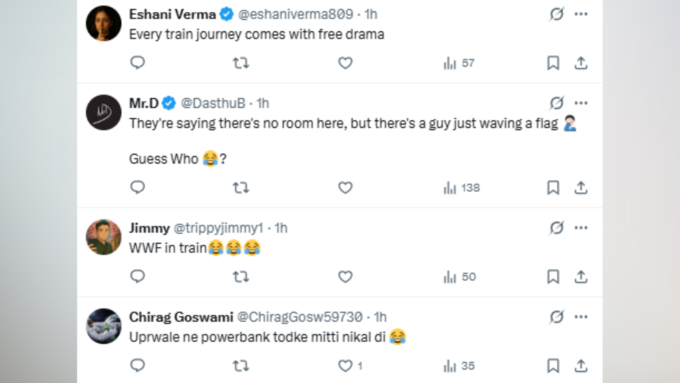Screen dimensions: 680x383
Task: Click Grok icon on Jimmy's tweet
Action: pyautogui.click(x=557, y=228)
